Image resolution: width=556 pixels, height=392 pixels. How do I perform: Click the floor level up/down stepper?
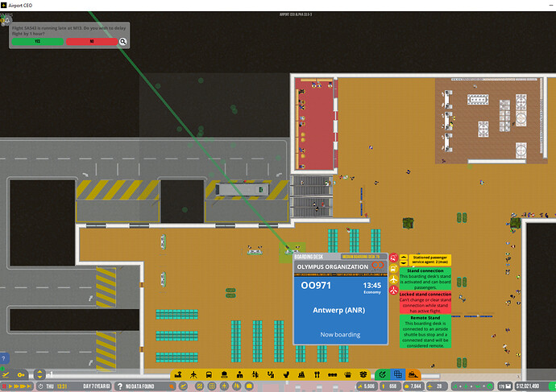[x=39, y=374]
